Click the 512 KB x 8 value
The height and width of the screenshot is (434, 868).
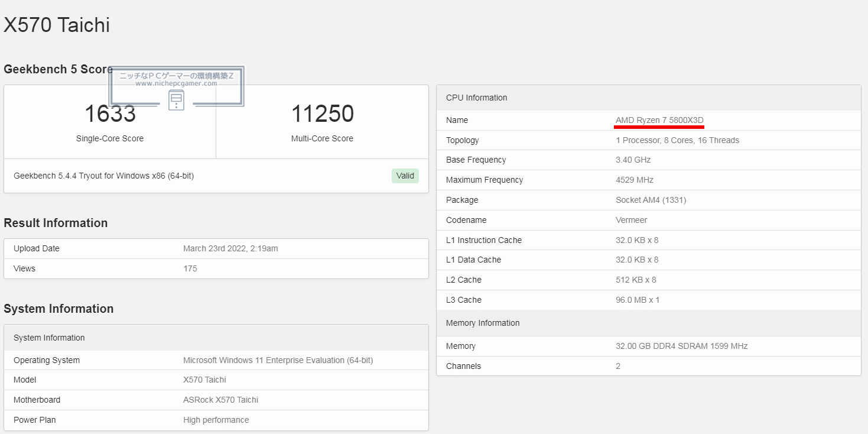pyautogui.click(x=636, y=280)
